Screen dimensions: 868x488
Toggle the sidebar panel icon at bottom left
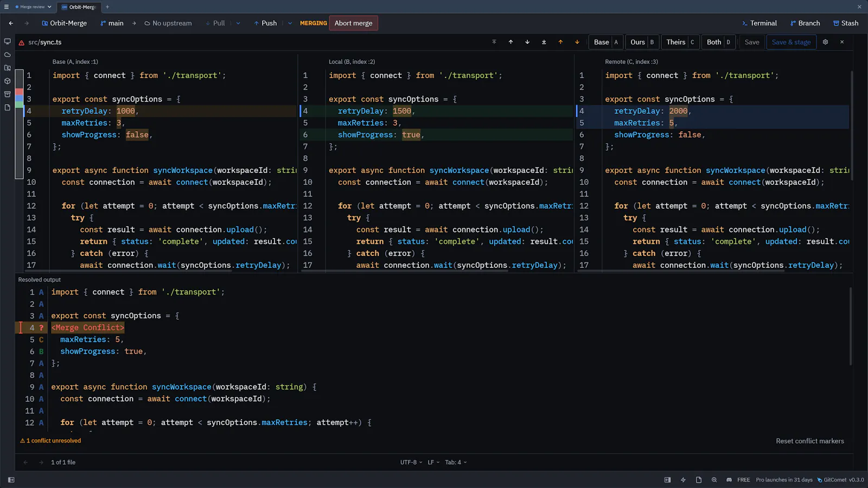[x=11, y=480]
